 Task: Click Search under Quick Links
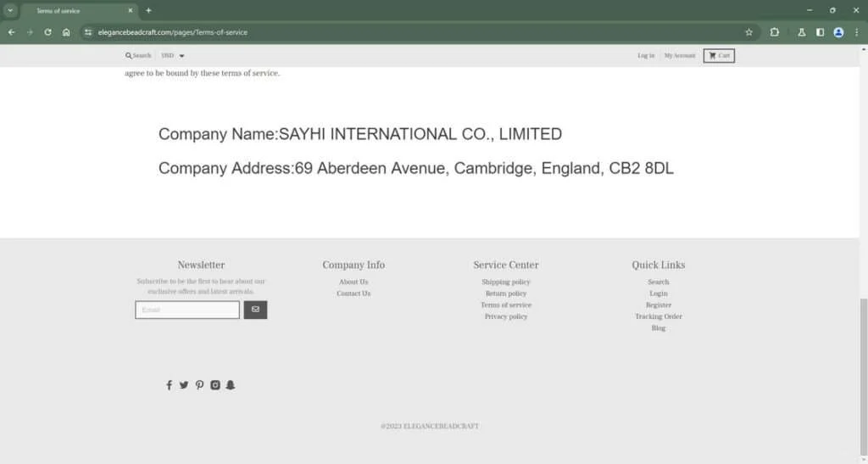pyautogui.click(x=658, y=282)
